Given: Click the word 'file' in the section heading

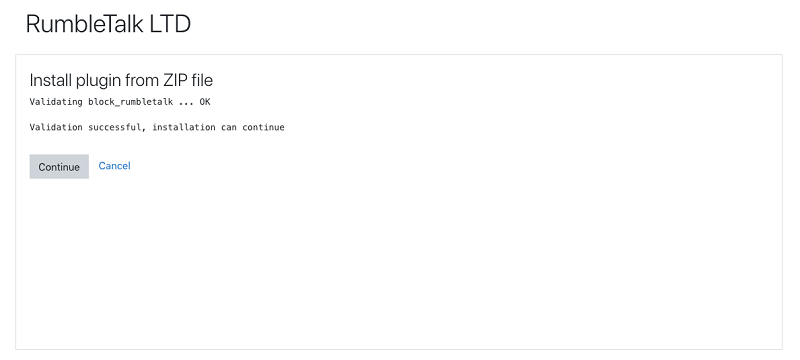Looking at the screenshot, I should (x=202, y=80).
